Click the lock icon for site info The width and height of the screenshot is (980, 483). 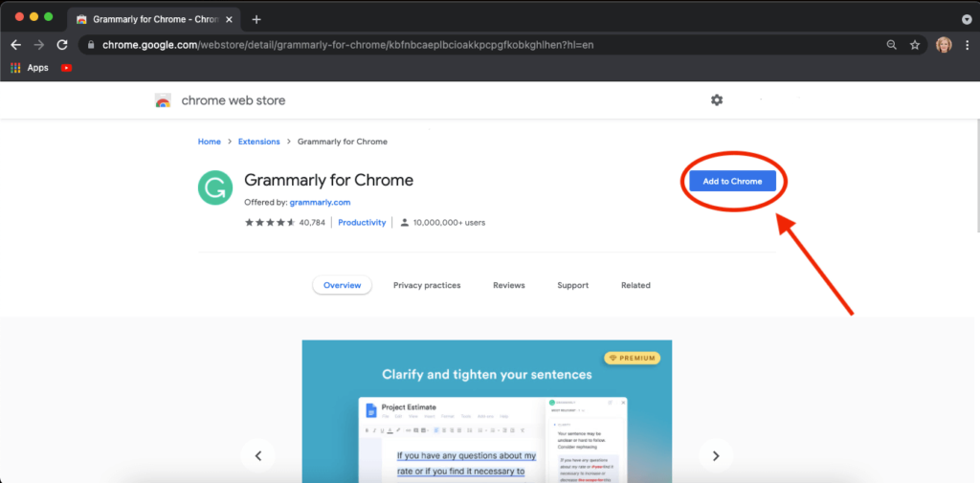pyautogui.click(x=91, y=45)
